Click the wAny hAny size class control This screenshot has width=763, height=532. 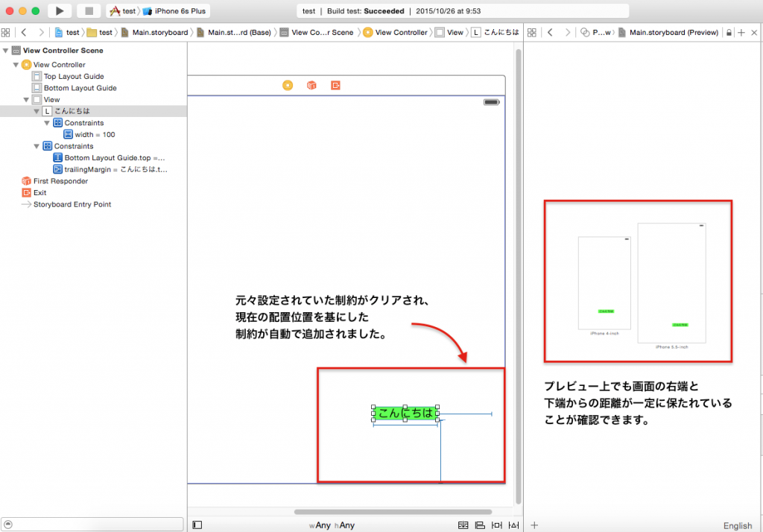[x=332, y=525]
